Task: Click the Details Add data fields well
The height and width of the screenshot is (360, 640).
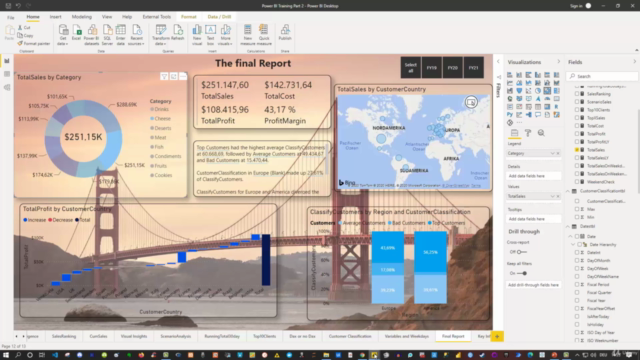Action: (533, 176)
